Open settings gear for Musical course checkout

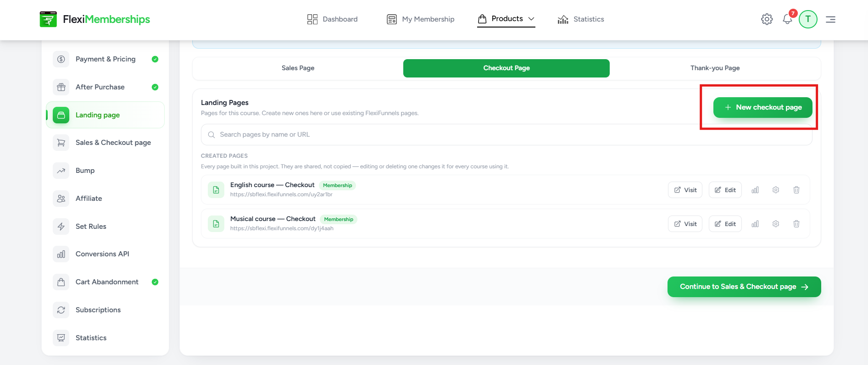point(776,224)
